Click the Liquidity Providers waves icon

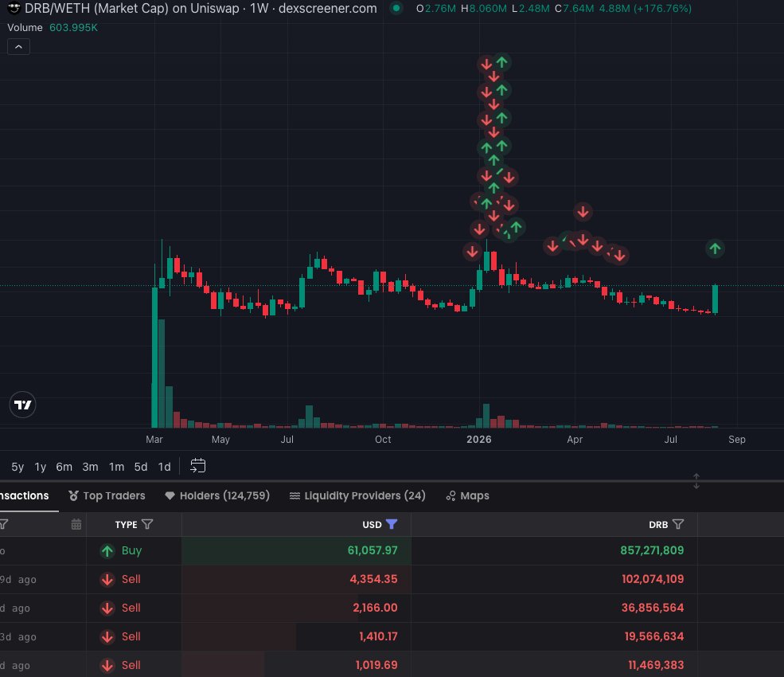(295, 496)
